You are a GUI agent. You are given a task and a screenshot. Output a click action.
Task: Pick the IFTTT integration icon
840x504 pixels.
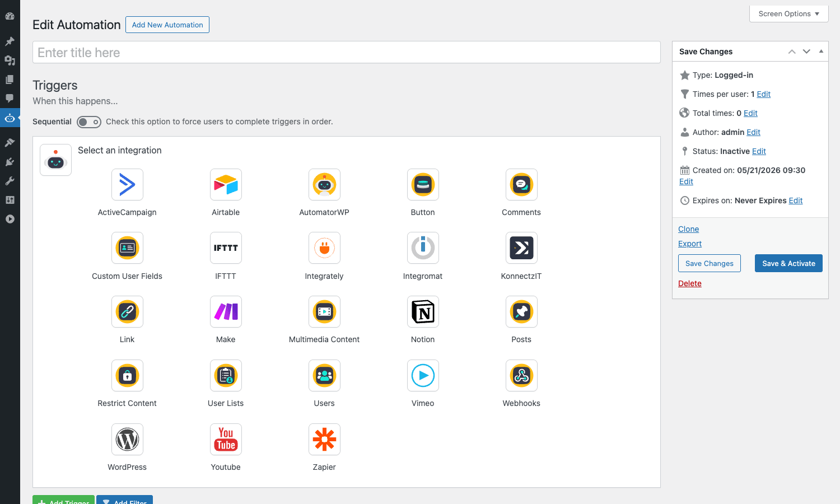click(226, 248)
